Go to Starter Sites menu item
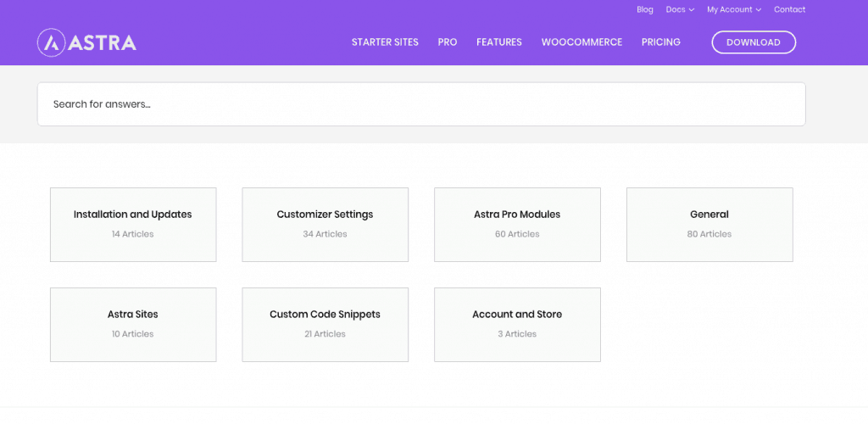This screenshot has width=868, height=424. pos(386,42)
